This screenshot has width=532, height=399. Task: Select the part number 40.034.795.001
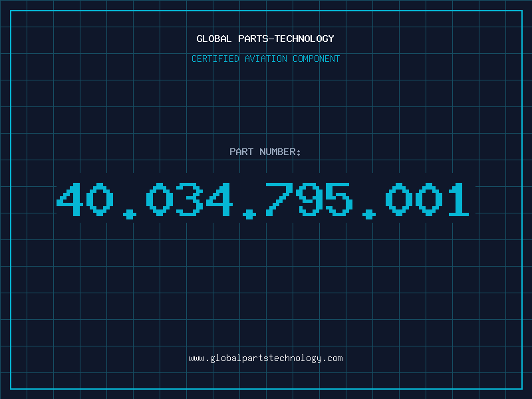point(263,201)
